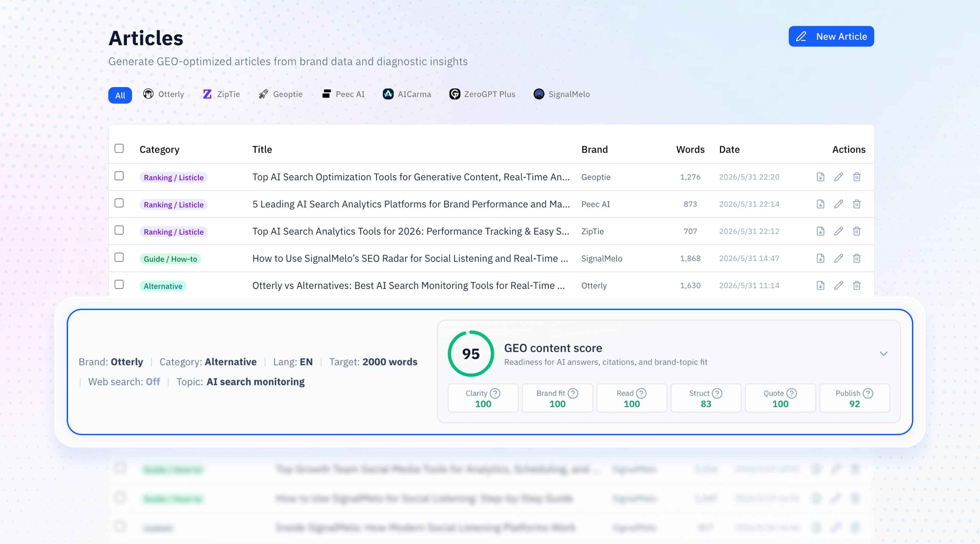Click the date 2026/5/31 22:20
Screen dimensions: 980x544
tap(749, 177)
